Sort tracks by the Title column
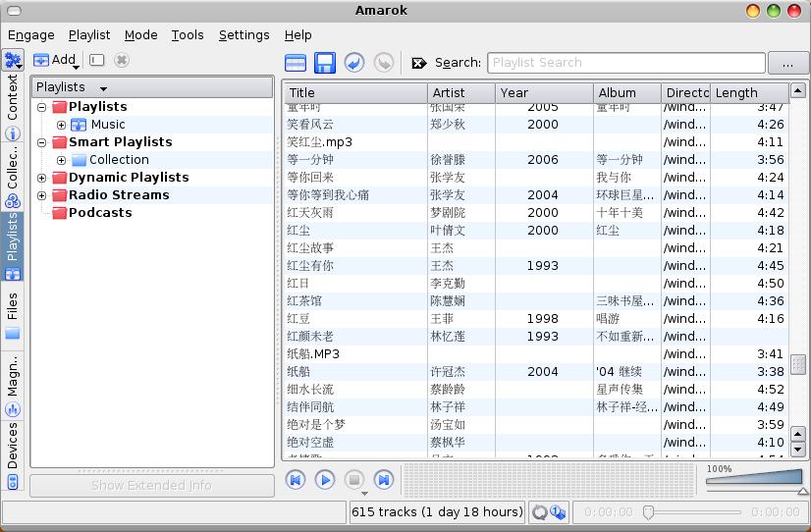This screenshot has width=811, height=532. click(x=355, y=93)
